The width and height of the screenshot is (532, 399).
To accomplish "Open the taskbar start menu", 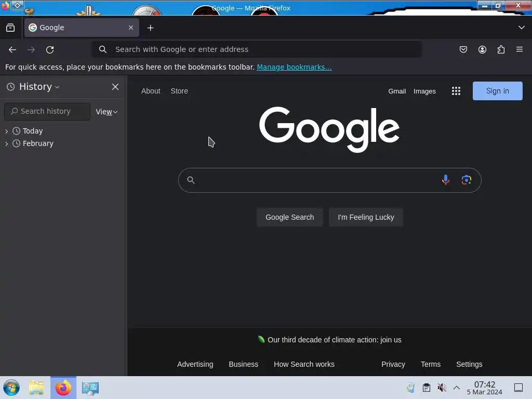I will tap(11, 388).
